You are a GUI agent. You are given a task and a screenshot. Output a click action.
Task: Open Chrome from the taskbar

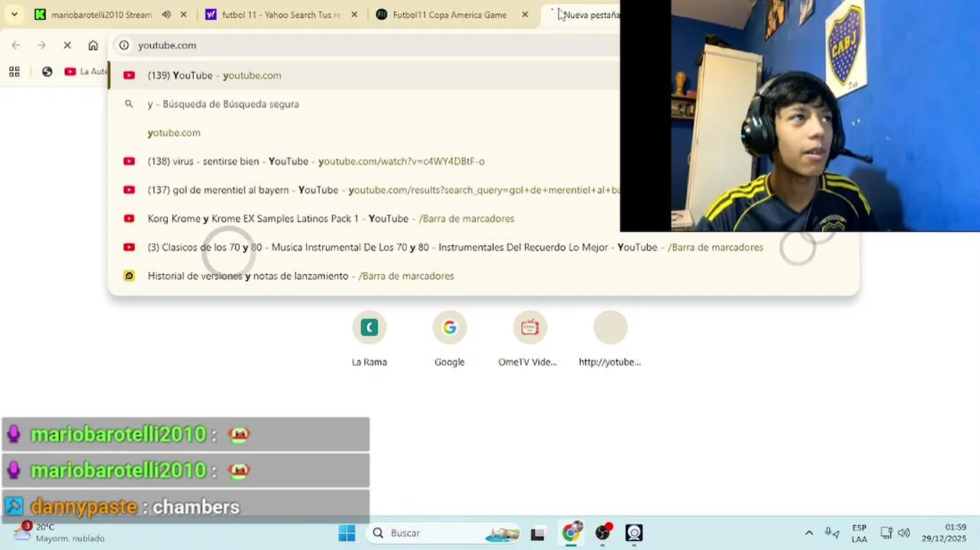pos(571,532)
